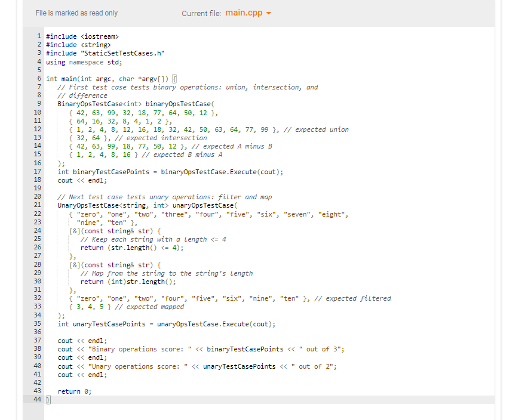This screenshot has width=528, height=420.
Task: Click the closing brace on line 44
Action: [x=47, y=399]
